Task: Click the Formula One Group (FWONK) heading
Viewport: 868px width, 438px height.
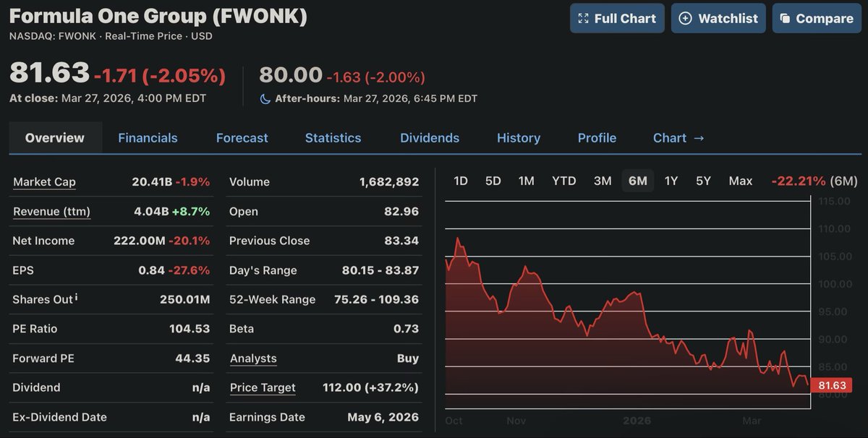Action: (158, 16)
